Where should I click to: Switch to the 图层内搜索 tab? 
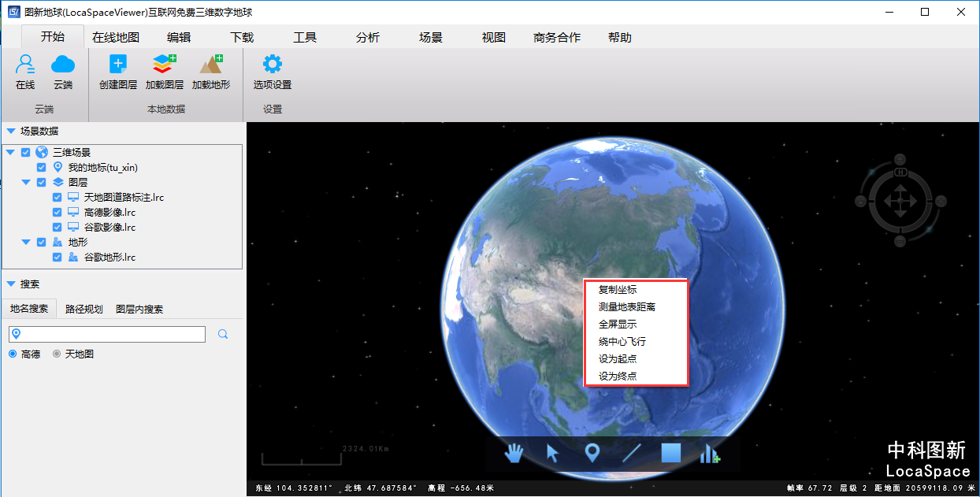pos(139,309)
